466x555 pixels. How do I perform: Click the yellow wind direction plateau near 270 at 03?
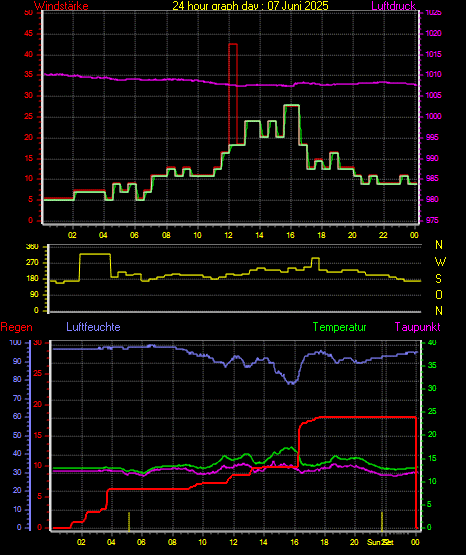click(95, 254)
